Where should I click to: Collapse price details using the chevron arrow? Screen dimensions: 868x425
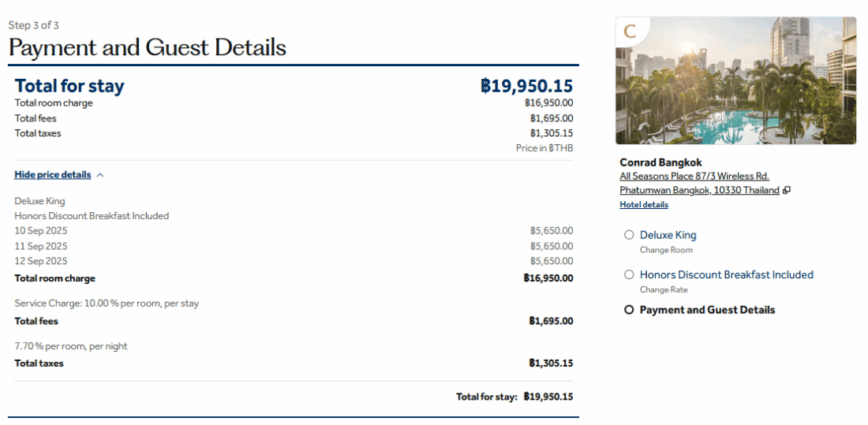(x=100, y=175)
